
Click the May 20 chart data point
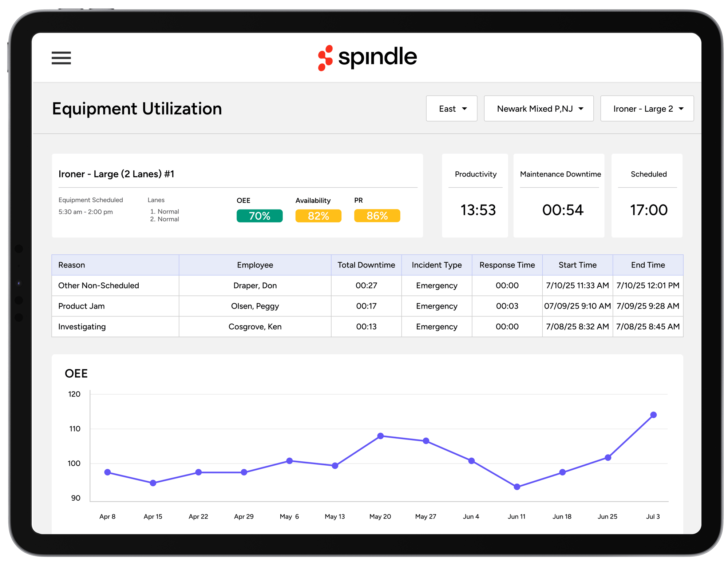(x=380, y=436)
